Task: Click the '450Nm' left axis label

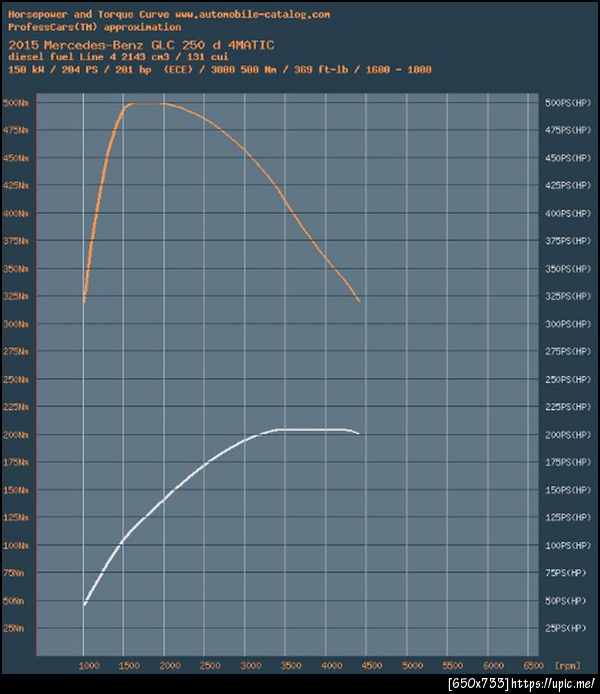Action: [15, 158]
